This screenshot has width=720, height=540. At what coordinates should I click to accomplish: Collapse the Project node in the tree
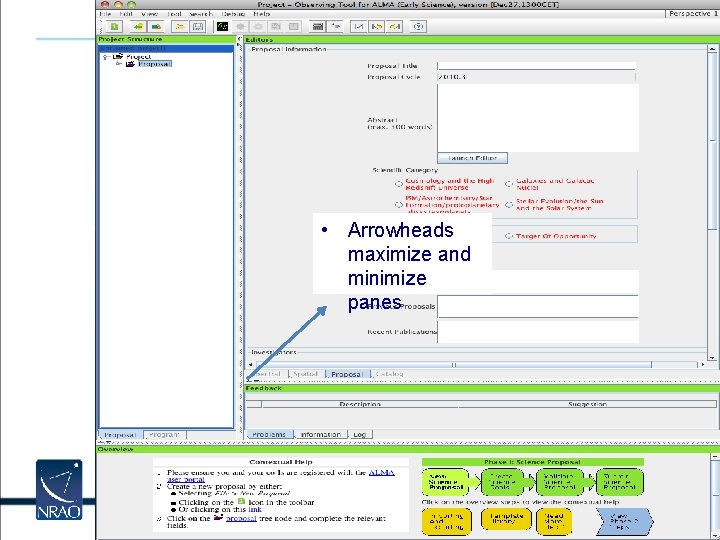pyautogui.click(x=106, y=57)
